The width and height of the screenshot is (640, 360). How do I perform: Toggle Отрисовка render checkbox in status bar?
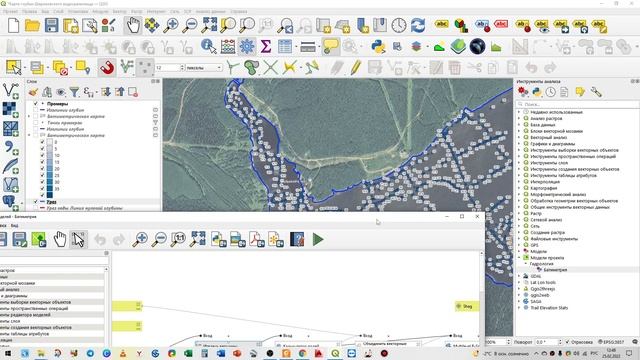tap(568, 342)
